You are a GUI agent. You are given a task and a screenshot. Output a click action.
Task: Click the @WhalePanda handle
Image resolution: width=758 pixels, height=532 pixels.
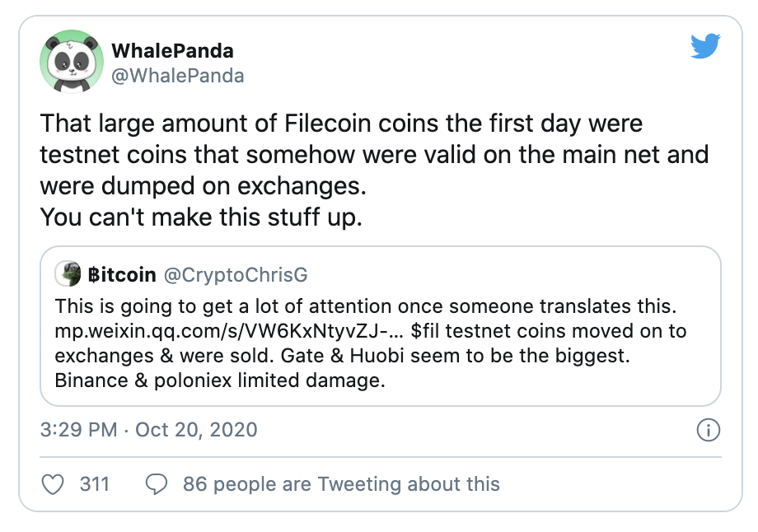[178, 76]
